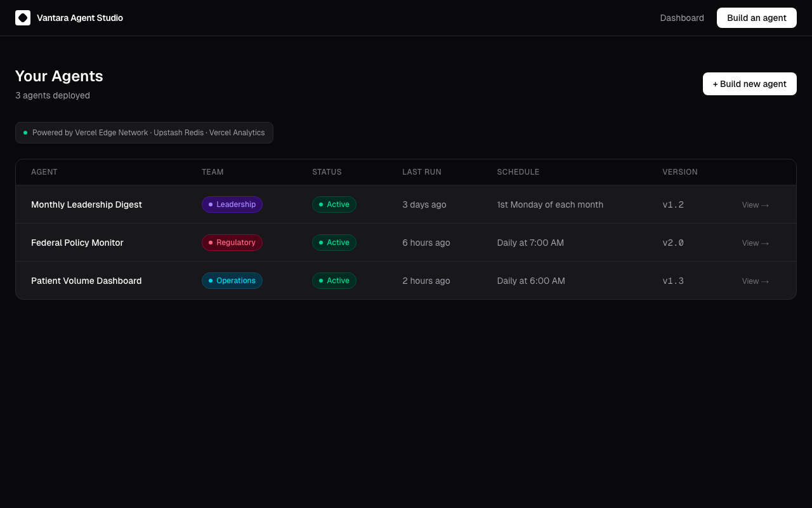Click the 'Your Agents' heading

tap(59, 76)
